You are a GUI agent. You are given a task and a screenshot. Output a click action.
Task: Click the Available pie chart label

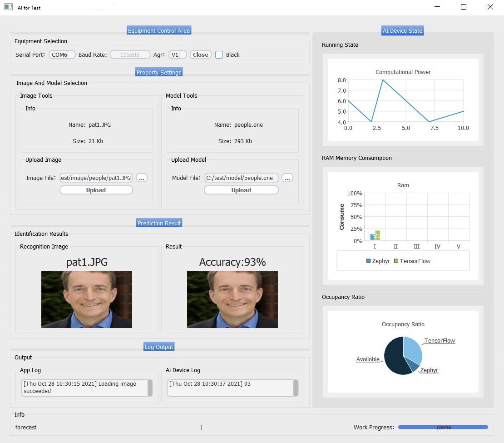(x=368, y=359)
